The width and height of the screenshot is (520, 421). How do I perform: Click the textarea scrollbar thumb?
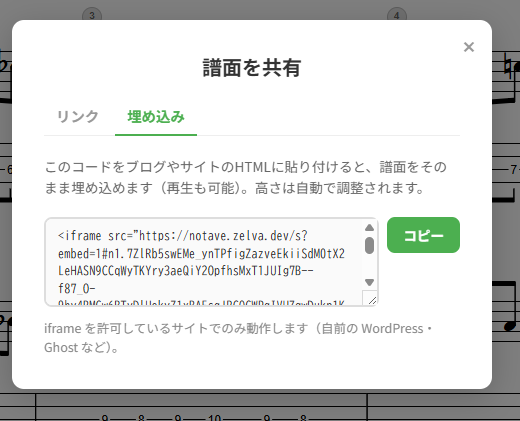pyautogui.click(x=369, y=246)
